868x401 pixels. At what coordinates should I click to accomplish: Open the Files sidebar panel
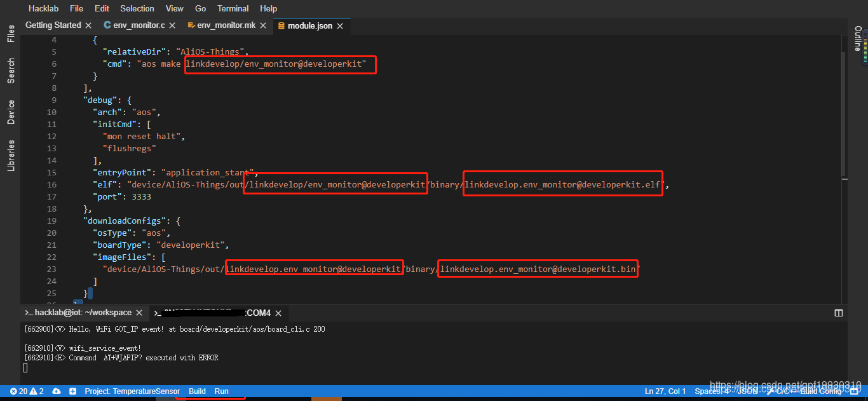(x=11, y=34)
